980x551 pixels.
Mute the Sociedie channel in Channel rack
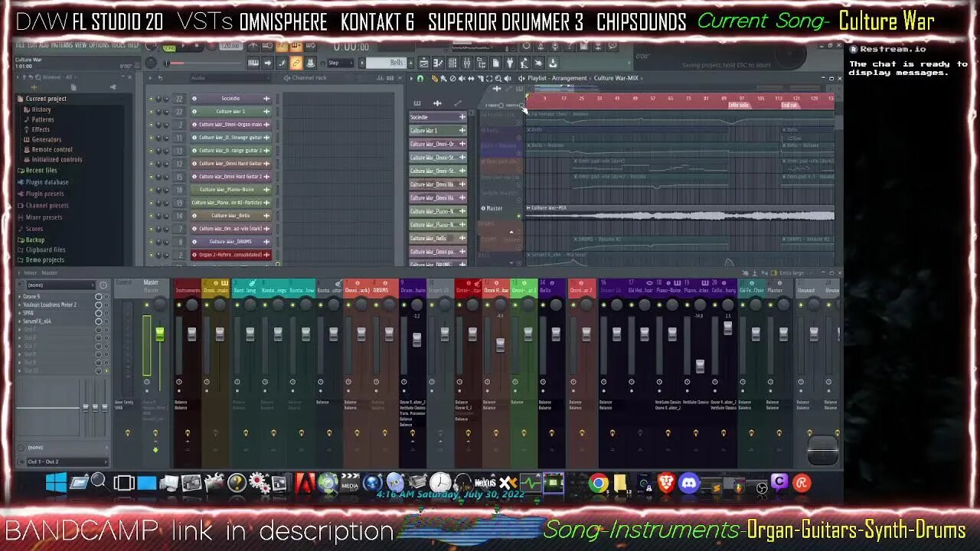coord(151,99)
